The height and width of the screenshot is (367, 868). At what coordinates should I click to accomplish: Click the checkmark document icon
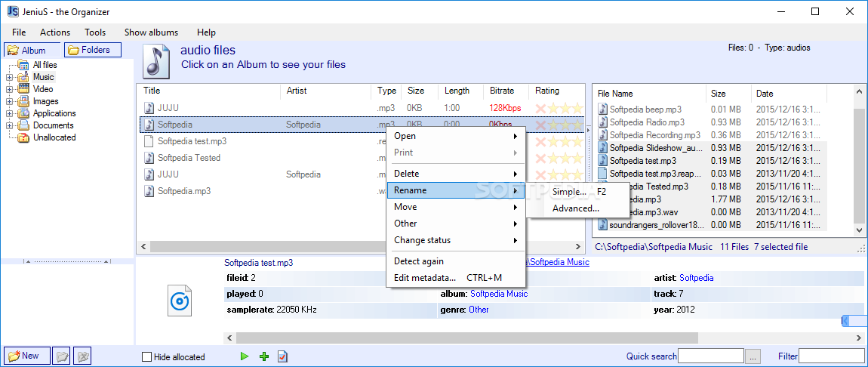[282, 357]
